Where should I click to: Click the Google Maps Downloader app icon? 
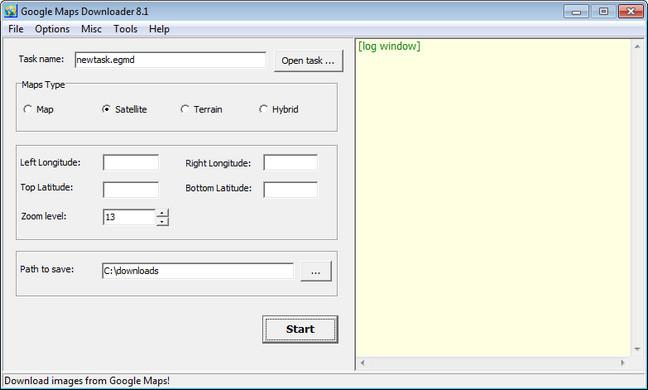pyautogui.click(x=10, y=11)
